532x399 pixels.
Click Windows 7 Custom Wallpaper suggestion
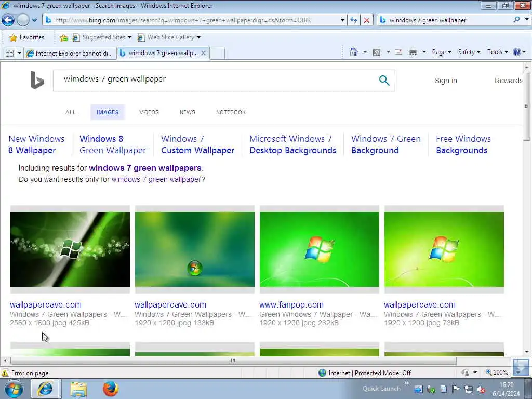click(197, 144)
